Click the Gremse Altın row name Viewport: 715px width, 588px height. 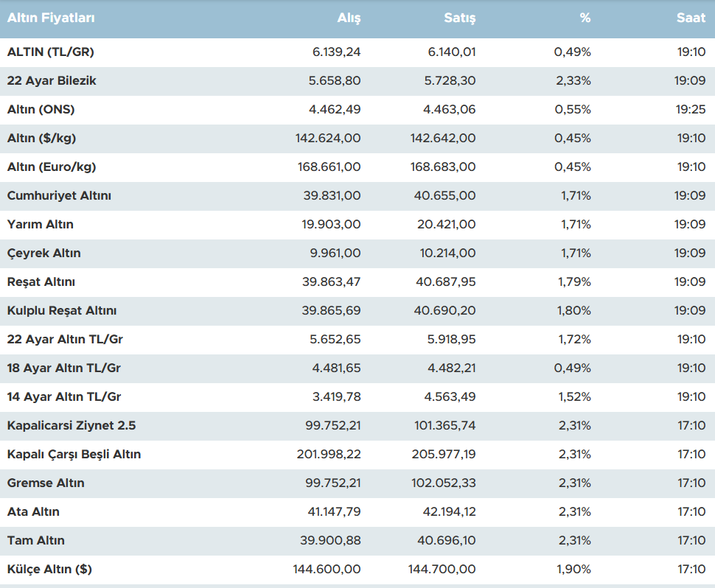pyautogui.click(x=46, y=483)
